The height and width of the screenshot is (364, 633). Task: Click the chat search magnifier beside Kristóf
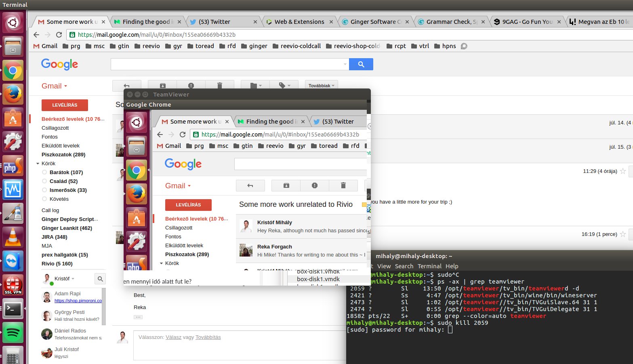[100, 279]
